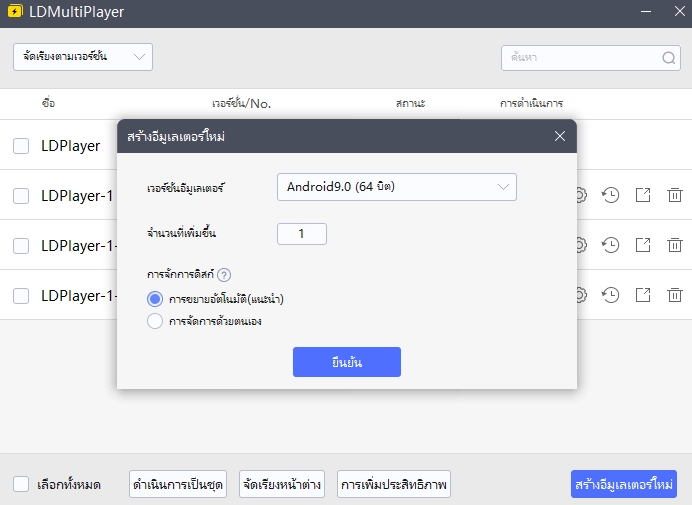Click the trash icon in the second row
692x505 pixels.
coord(675,195)
